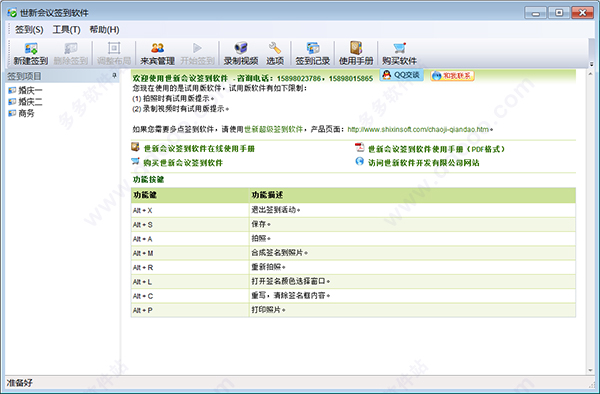Image resolution: width=600 pixels, height=394 pixels.
Task: Start 录制视频 from the toolbar
Action: click(x=241, y=53)
